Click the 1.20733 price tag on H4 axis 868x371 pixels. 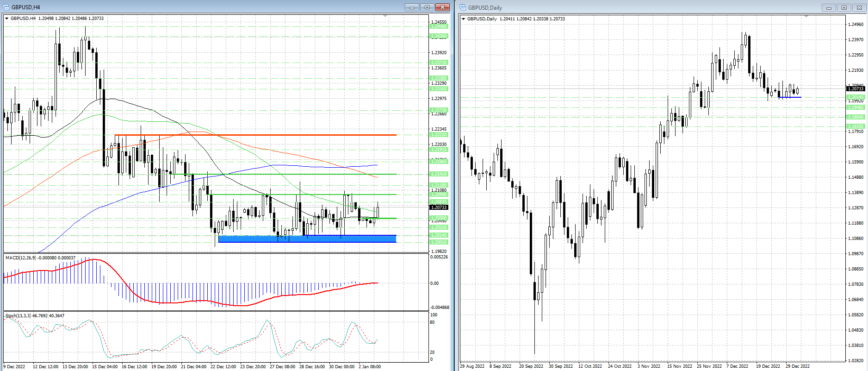click(439, 207)
